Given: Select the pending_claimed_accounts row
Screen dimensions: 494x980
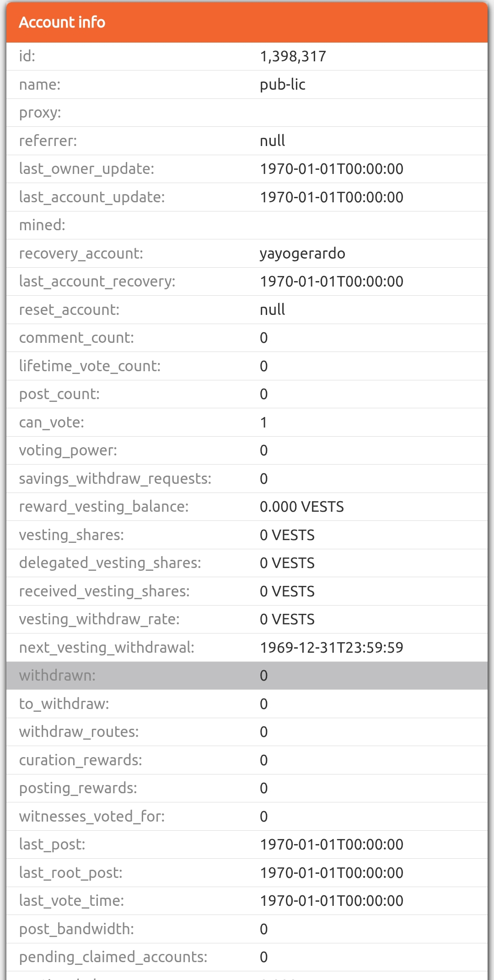Looking at the screenshot, I should [x=247, y=957].
